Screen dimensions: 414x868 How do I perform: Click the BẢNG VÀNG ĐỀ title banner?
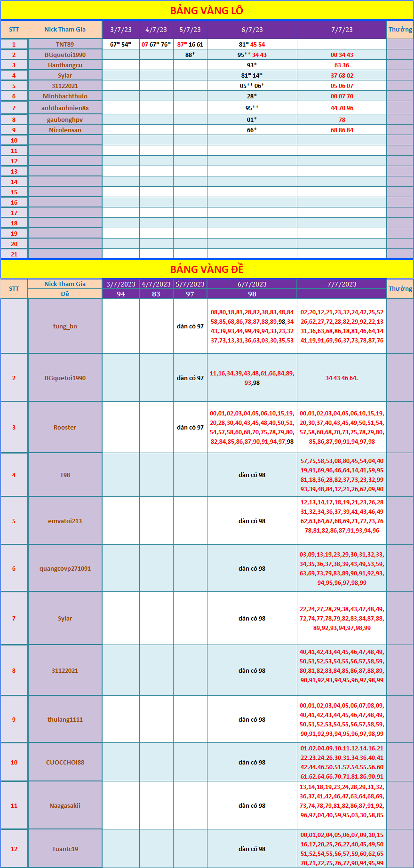(x=207, y=269)
